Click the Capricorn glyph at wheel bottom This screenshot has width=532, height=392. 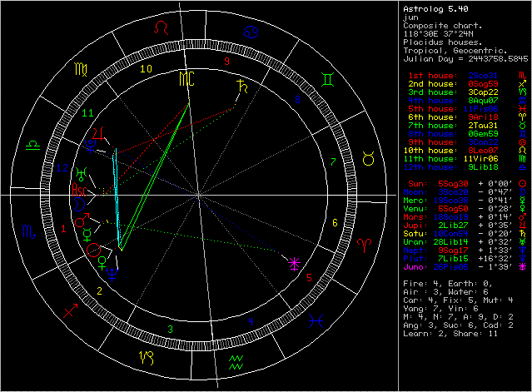pos(146,357)
